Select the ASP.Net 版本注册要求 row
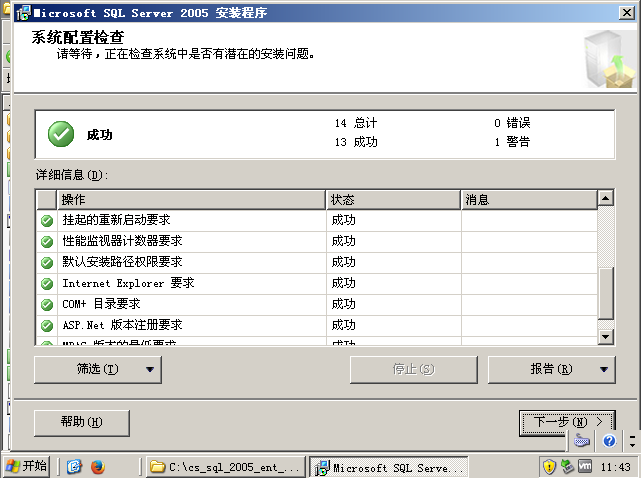 [x=317, y=325]
